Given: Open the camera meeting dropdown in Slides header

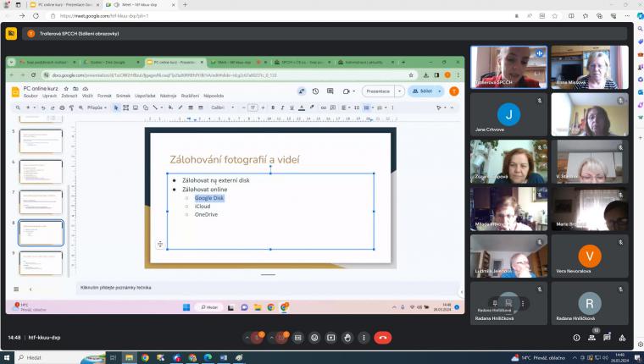Looking at the screenshot, I should (x=348, y=91).
